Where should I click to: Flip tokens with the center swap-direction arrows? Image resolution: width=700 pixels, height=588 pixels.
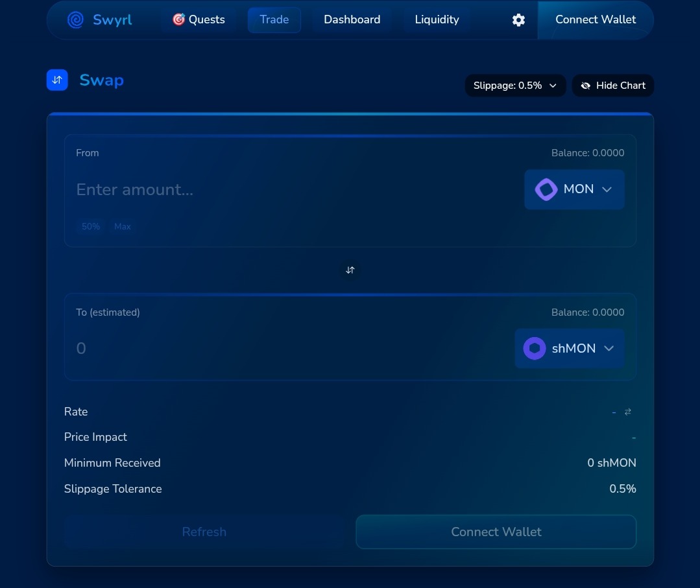click(350, 270)
